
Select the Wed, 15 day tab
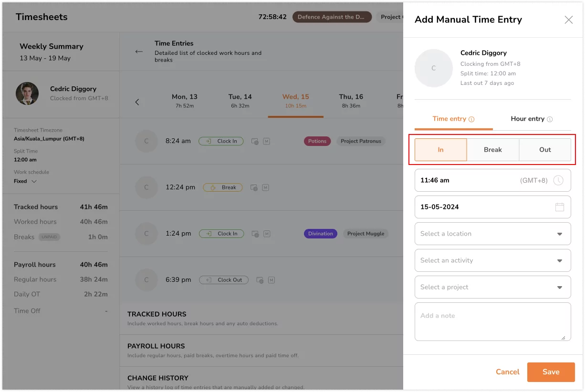tap(296, 101)
